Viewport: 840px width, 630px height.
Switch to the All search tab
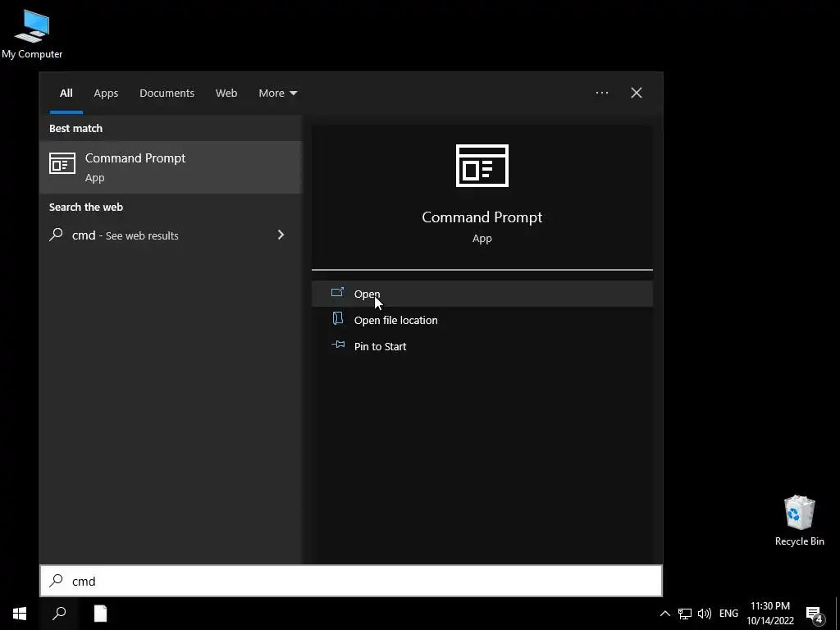[66, 94]
